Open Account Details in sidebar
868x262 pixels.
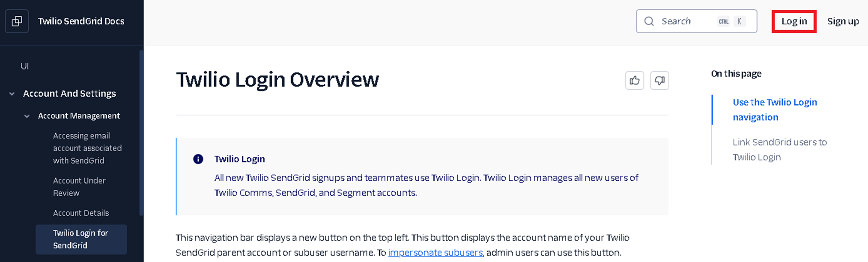tap(81, 213)
